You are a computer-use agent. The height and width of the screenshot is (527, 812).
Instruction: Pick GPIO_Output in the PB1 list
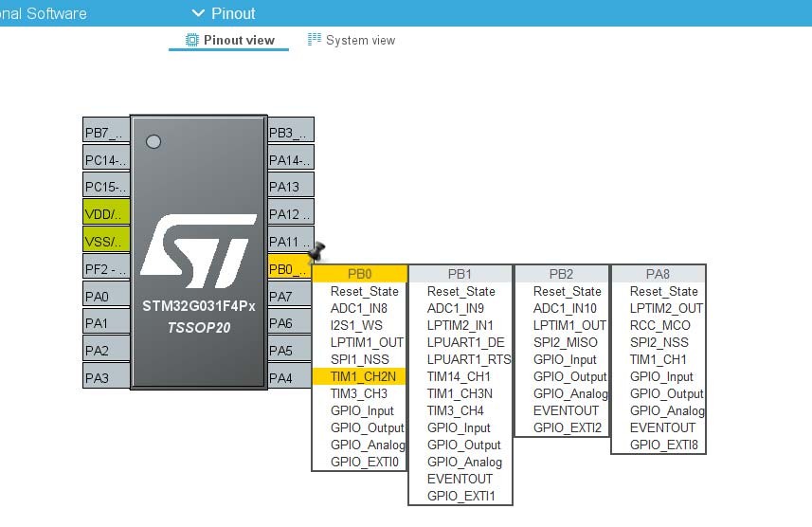(x=463, y=445)
